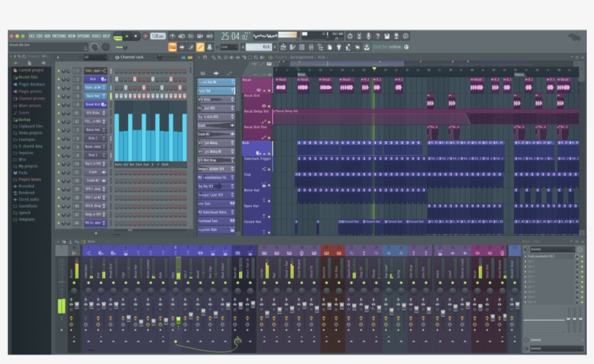Open the channel rack view icon in toolbar
Image resolution: width=594 pixels, height=364 pixels.
(x=301, y=47)
